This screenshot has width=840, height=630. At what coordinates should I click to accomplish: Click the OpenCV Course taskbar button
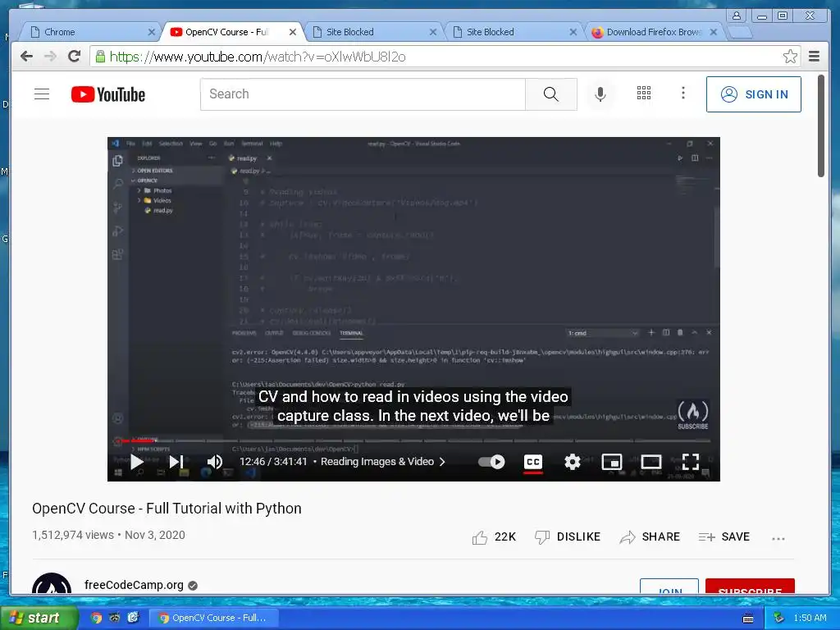(213, 618)
